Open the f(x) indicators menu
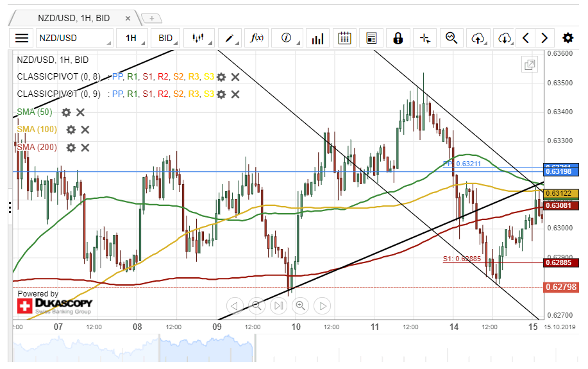This screenshot has width=588, height=369. click(x=257, y=38)
